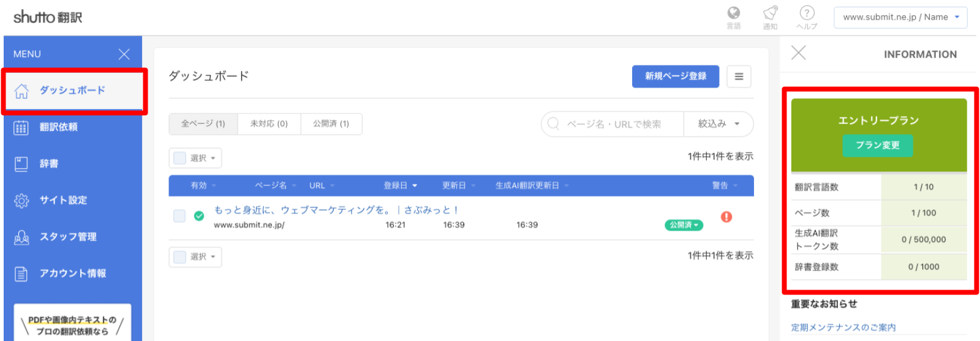Click the red warning exclamation icon
The width and height of the screenshot is (980, 341).
point(726,217)
